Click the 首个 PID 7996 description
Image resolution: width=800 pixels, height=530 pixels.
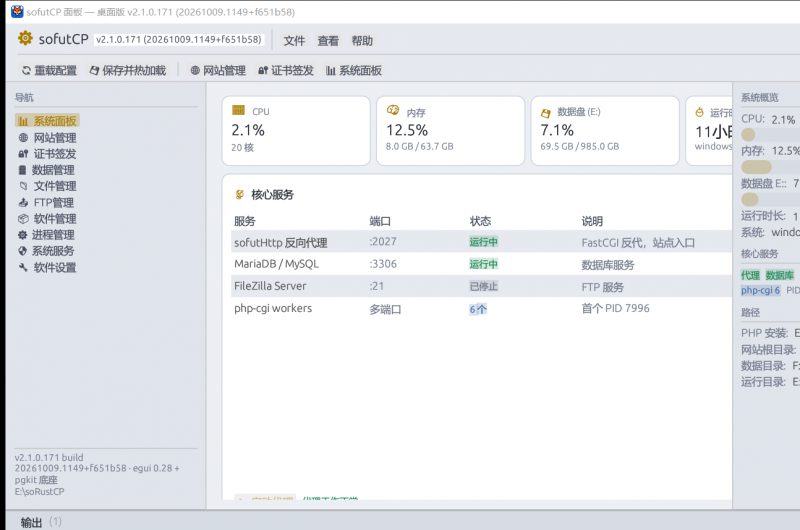[615, 309]
